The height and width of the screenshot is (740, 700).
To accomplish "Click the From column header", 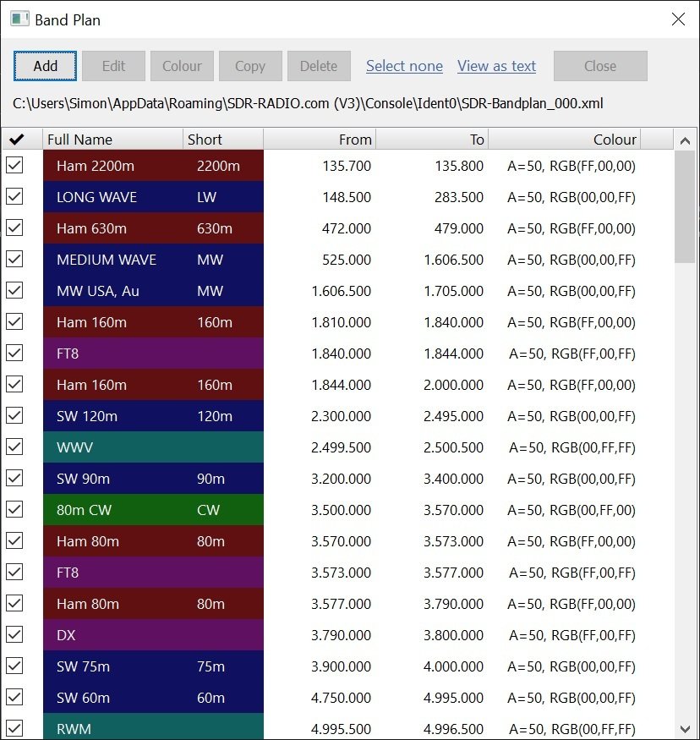I will click(355, 139).
